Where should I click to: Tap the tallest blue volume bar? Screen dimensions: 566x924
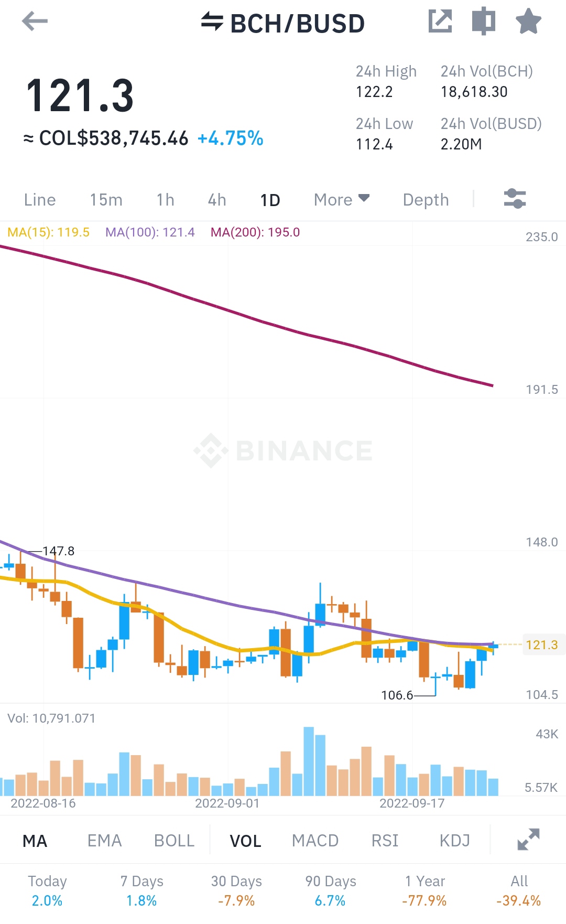click(x=309, y=761)
